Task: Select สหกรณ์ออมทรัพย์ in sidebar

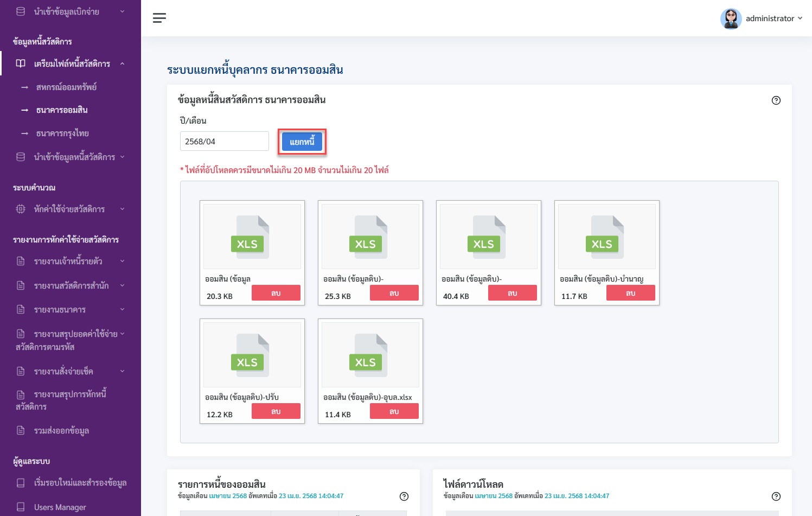Action: pos(66,87)
